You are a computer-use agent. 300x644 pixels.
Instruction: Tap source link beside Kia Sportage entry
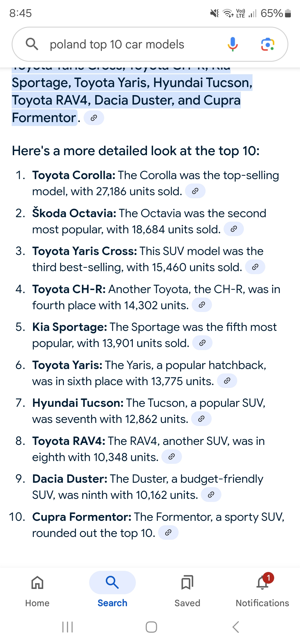click(202, 343)
